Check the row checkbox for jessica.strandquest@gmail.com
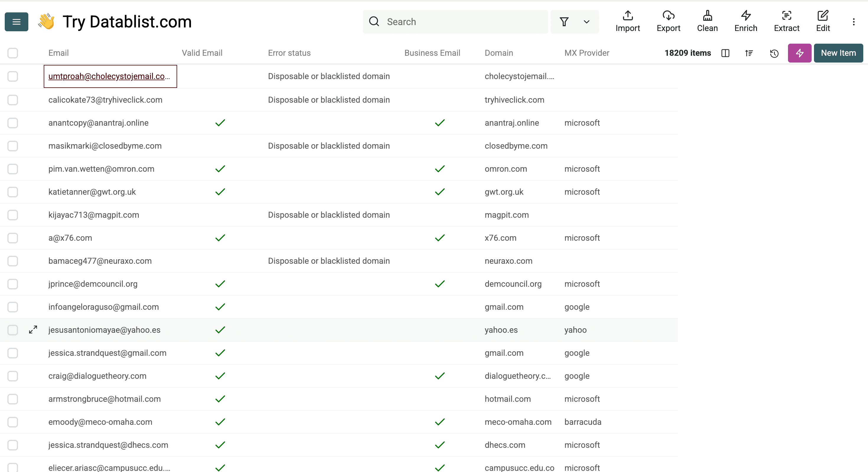Viewport: 868px width, 472px height. 12,353
